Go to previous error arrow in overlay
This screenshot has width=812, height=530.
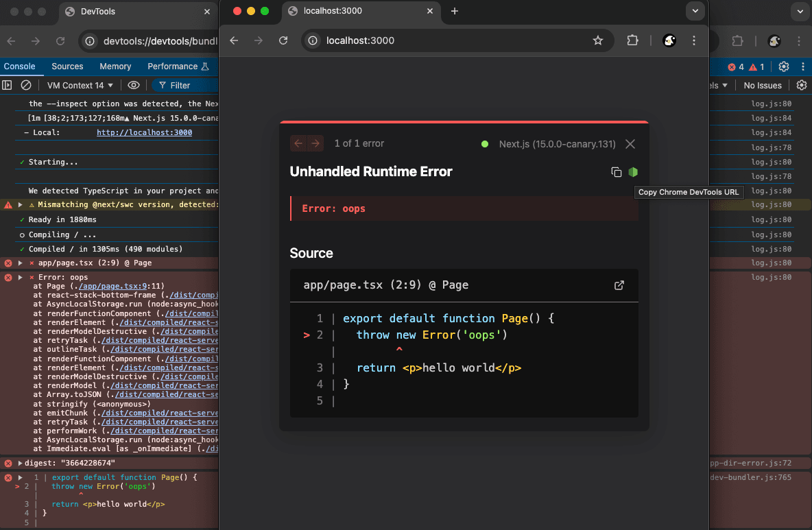tap(298, 143)
